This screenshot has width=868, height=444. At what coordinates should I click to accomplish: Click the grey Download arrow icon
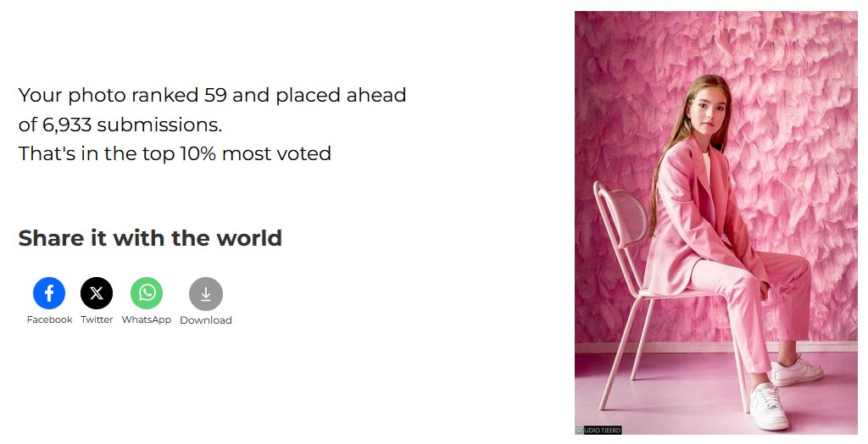click(206, 293)
